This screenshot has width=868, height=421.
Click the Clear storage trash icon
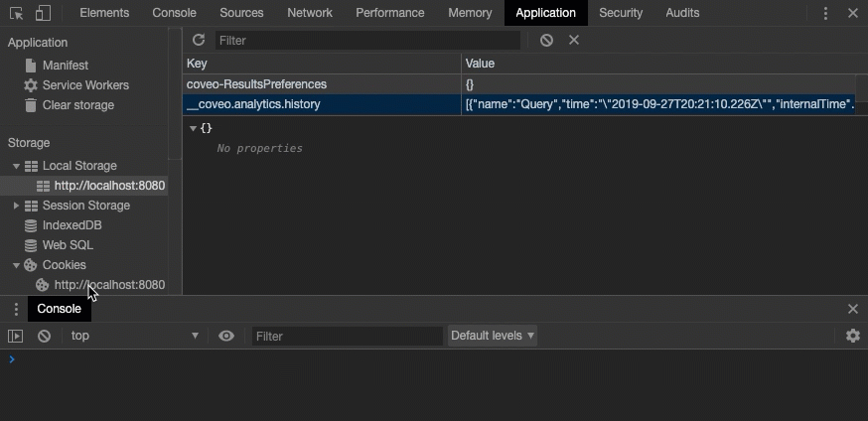31,105
